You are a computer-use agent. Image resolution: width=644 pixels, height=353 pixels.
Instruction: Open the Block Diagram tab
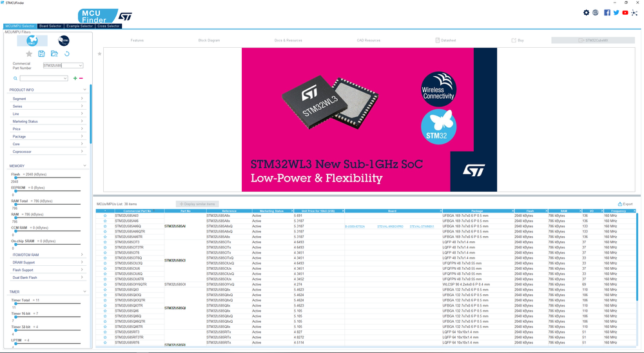pyautogui.click(x=209, y=40)
